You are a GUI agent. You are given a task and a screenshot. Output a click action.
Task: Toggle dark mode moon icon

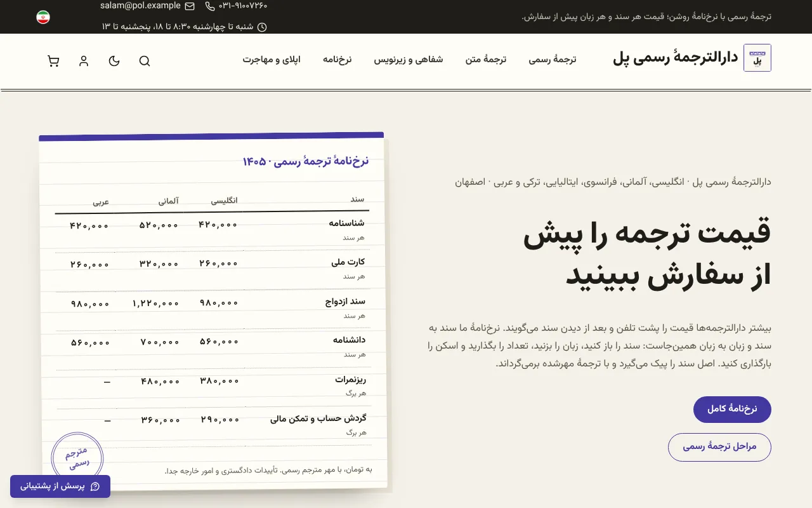114,61
